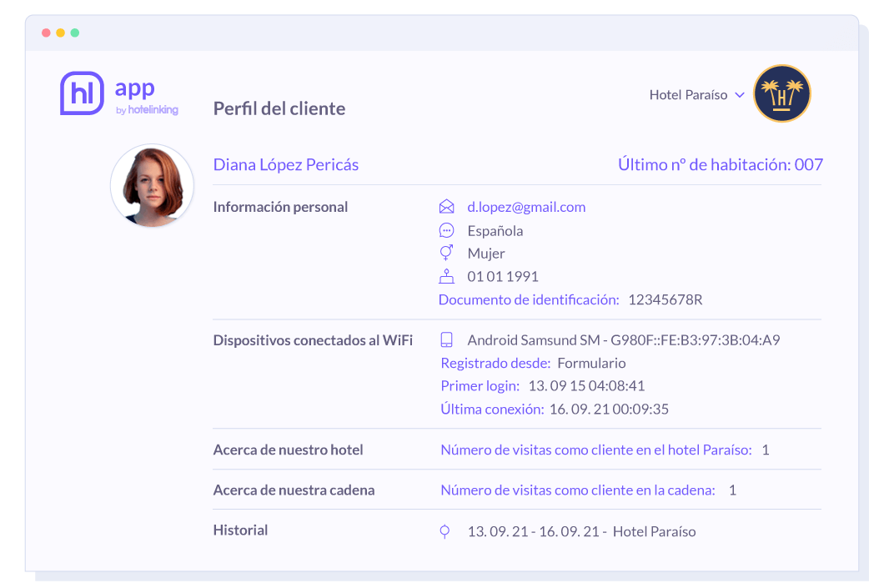Viewport: 884px width, 588px height.
Task: Click the Android Samsund SM - G980F device entry
Action: click(624, 340)
